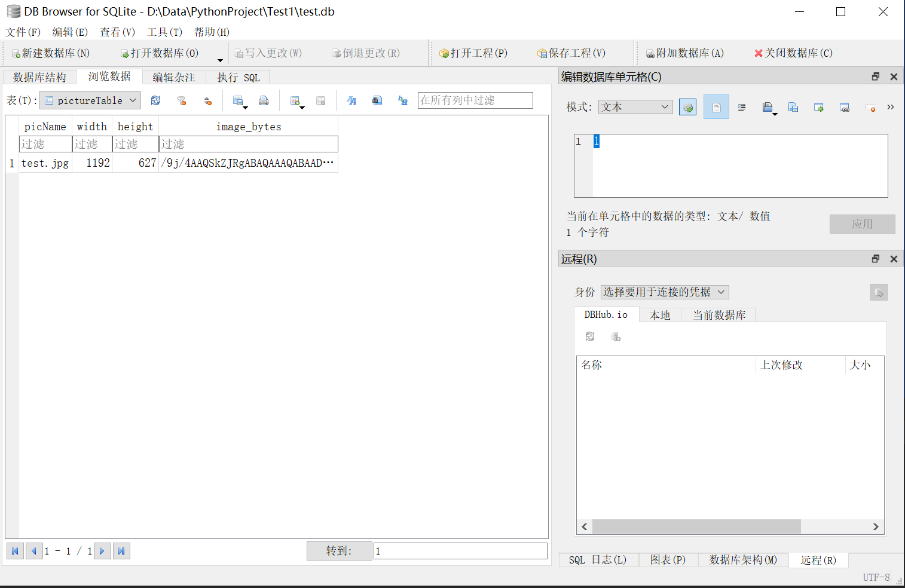Click 保存工程(V) toolbar button
The width and height of the screenshot is (905, 588).
(571, 53)
